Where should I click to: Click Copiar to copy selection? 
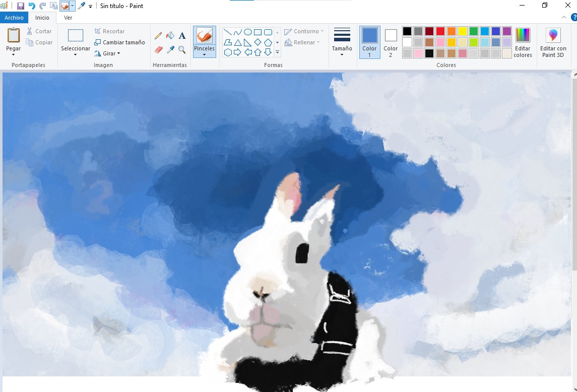[x=39, y=42]
